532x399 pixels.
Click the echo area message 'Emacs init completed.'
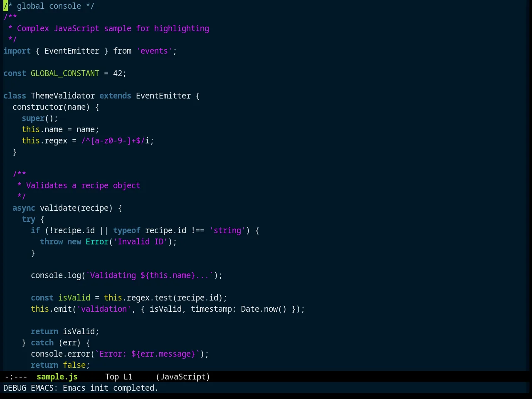click(x=111, y=388)
